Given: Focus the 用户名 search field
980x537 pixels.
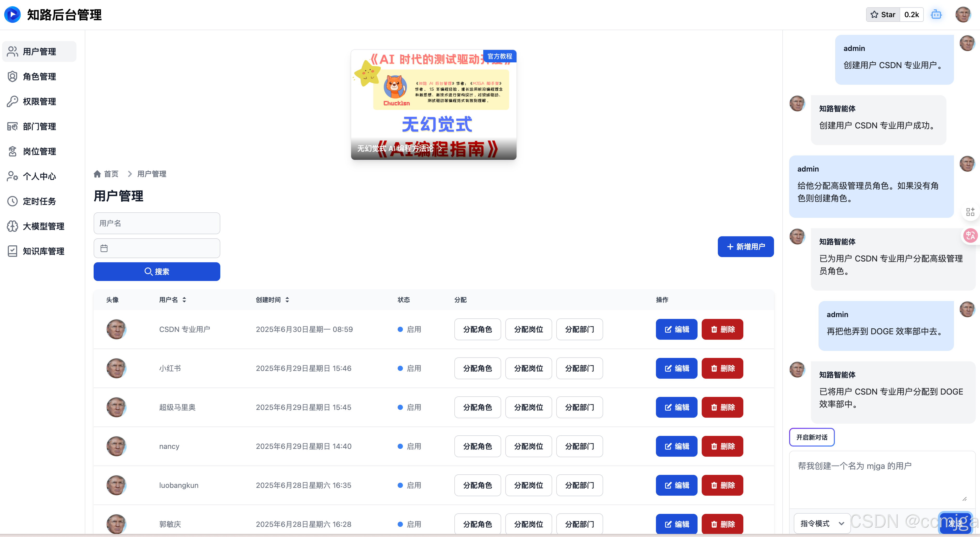Looking at the screenshot, I should point(157,223).
